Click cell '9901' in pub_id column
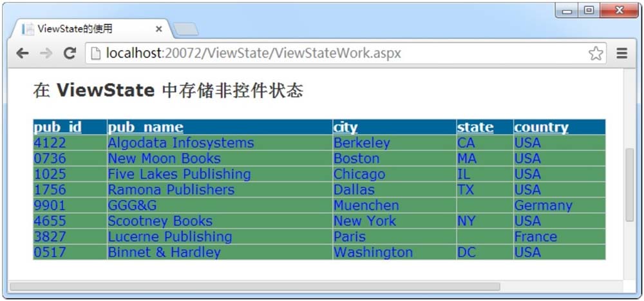The width and height of the screenshot is (644, 301). [x=70, y=205]
